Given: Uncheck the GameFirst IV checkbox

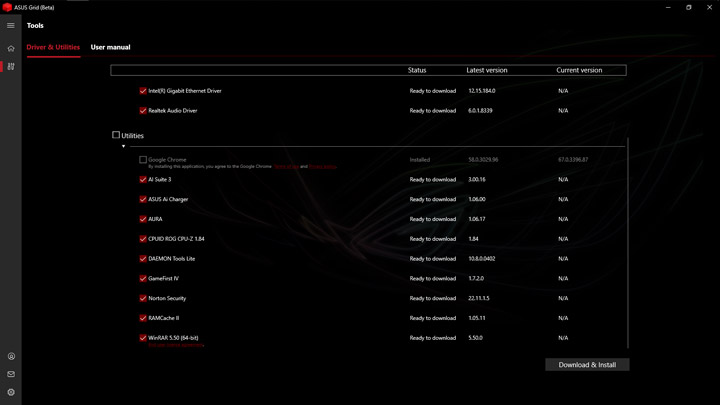Looking at the screenshot, I should pos(143,278).
